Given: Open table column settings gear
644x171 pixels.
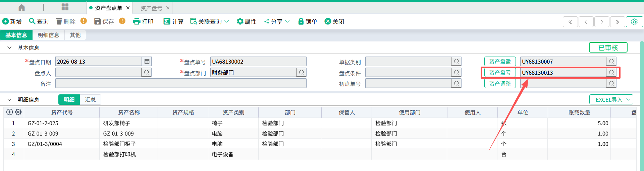Looking at the screenshot, I should coord(18,112).
